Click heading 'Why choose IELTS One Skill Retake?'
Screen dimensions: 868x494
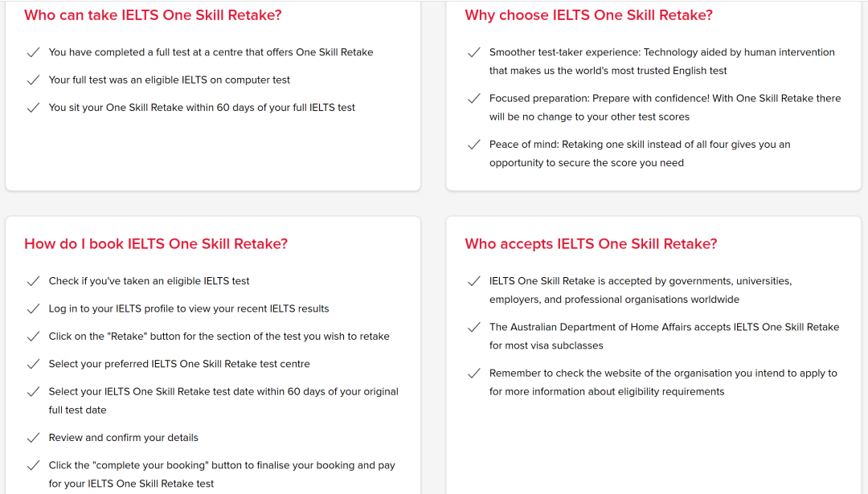pos(588,15)
